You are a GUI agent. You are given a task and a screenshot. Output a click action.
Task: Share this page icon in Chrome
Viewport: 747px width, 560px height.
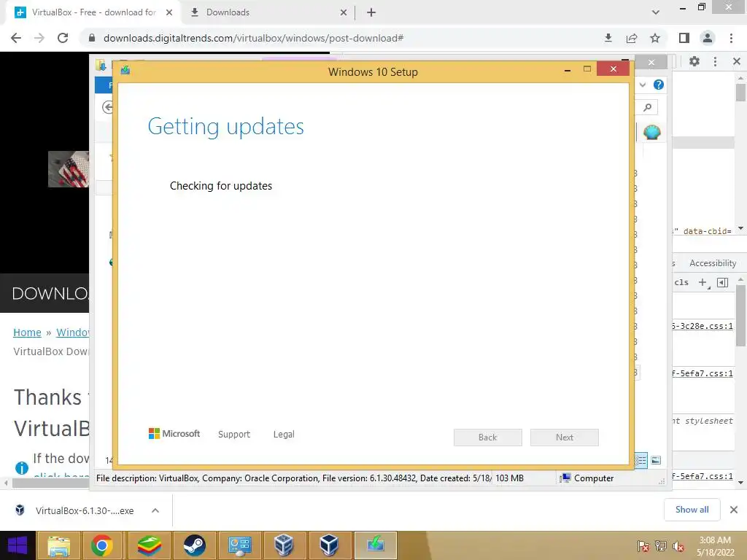[x=632, y=38]
